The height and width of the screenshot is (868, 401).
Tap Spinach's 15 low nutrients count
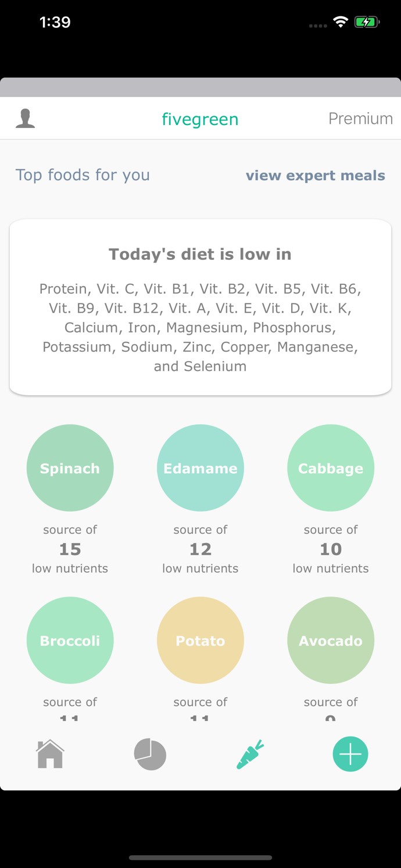(x=70, y=549)
